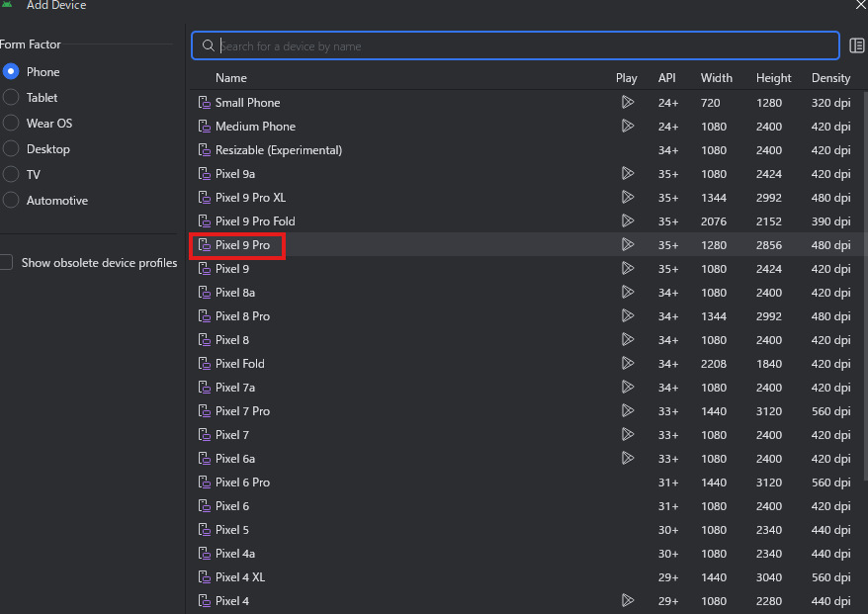
Task: Focus the device name search field
Action: [515, 45]
